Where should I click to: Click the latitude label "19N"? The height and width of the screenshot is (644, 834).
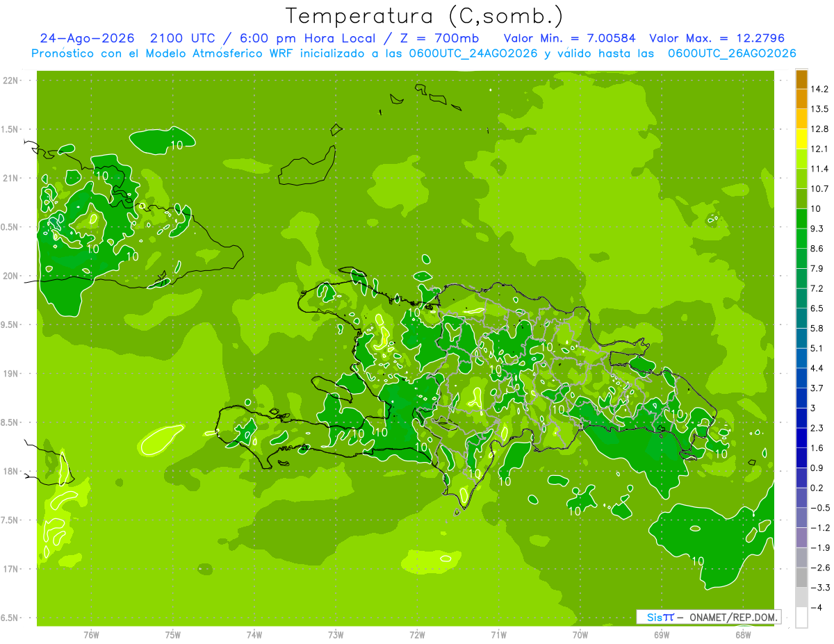coord(11,374)
